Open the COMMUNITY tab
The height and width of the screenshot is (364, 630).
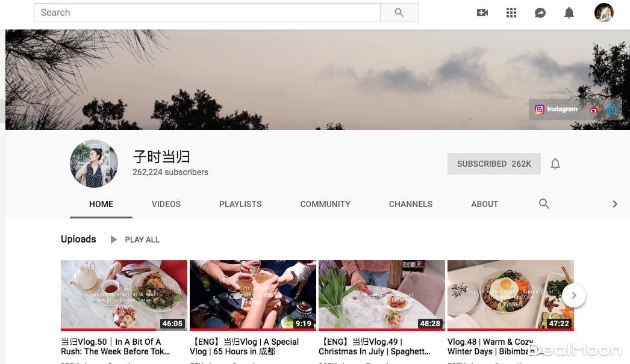point(325,204)
